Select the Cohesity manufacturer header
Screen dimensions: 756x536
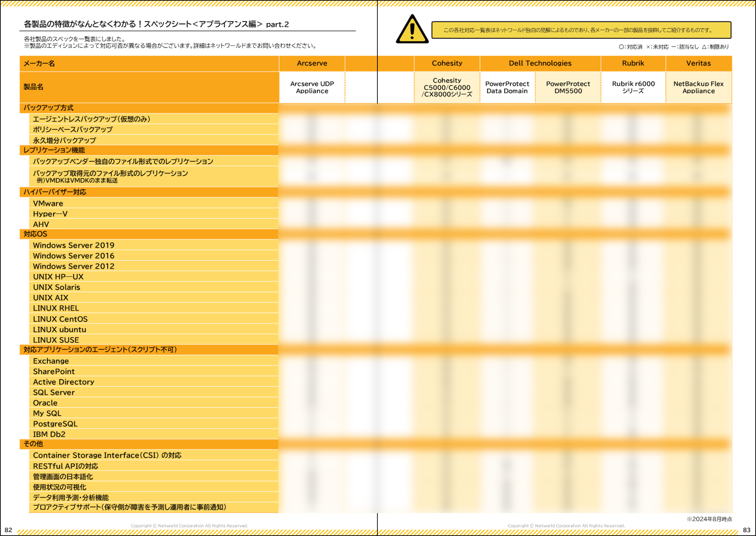point(447,63)
